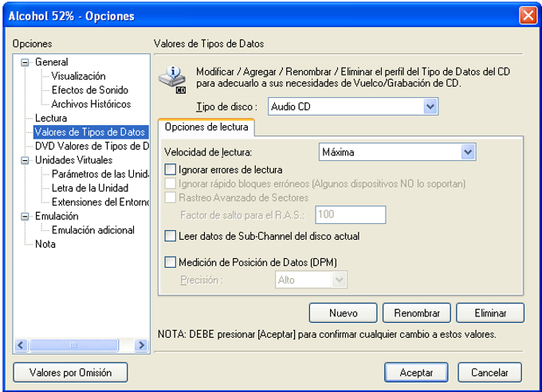Click the Factor de salto R.A.S. field
Screen dimensions: 542x392
351,214
